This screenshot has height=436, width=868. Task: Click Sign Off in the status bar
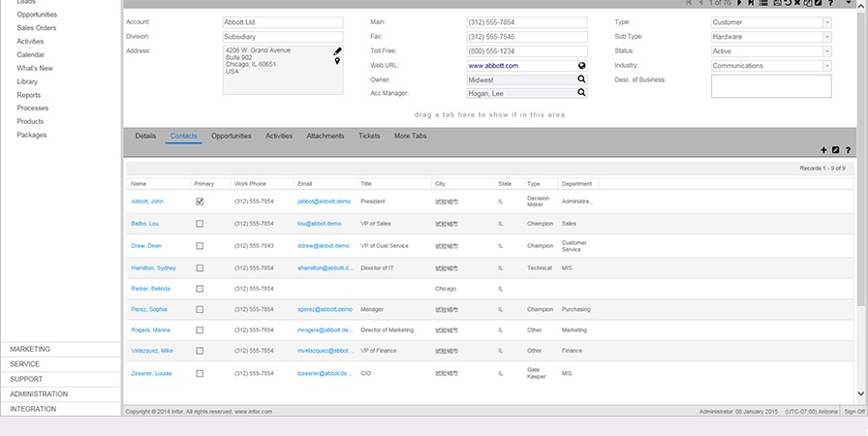coord(854,412)
